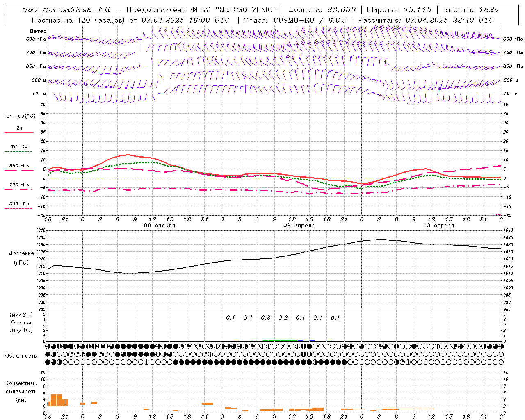The height and width of the screenshot is (420, 525).
Task: Click the (гПа) unit under Давление
Action: [x=21, y=263]
